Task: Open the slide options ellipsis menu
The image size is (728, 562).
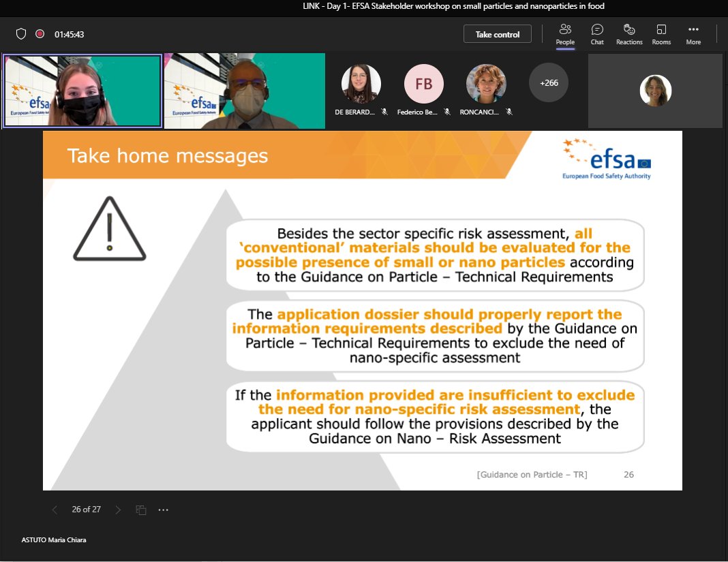Action: pos(163,509)
